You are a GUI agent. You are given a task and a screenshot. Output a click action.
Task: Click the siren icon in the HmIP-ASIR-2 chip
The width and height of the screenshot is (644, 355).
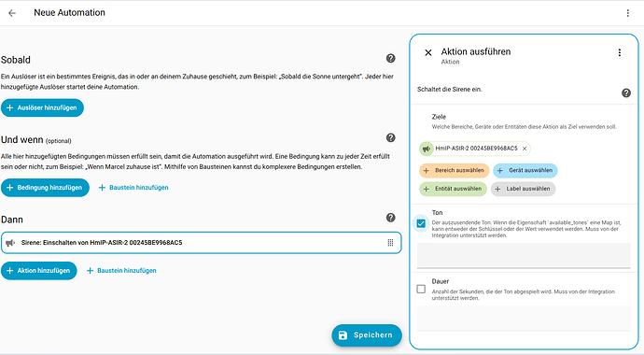pos(427,149)
